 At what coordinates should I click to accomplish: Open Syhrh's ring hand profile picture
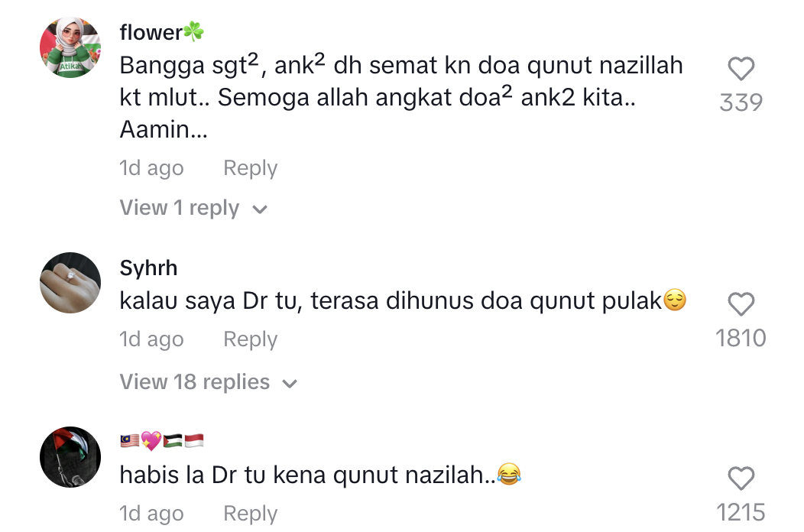(x=70, y=283)
